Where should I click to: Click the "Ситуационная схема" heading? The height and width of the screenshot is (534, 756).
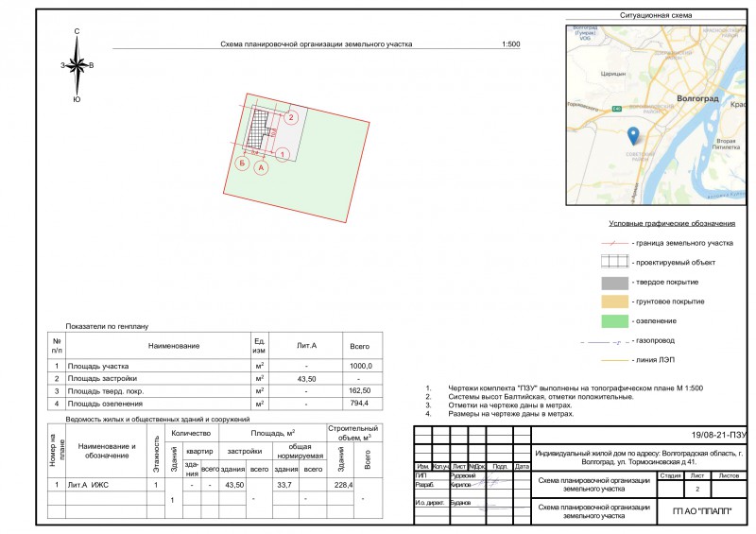click(656, 15)
